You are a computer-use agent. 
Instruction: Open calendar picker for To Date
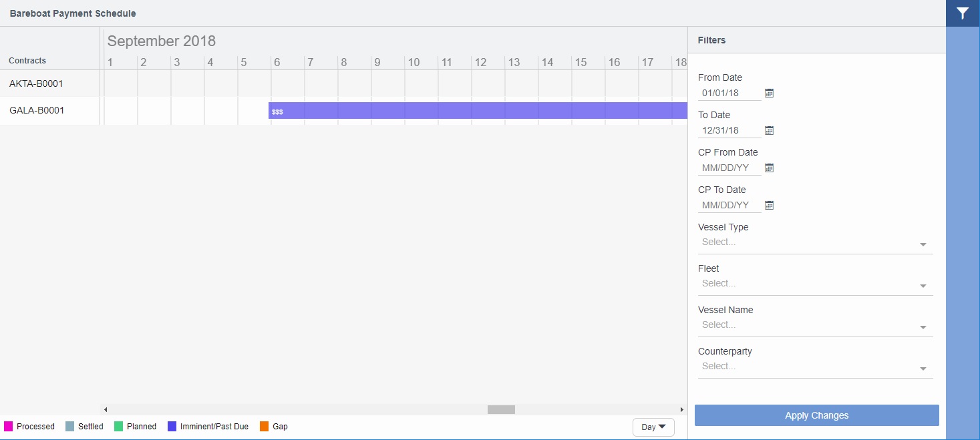pyautogui.click(x=769, y=130)
